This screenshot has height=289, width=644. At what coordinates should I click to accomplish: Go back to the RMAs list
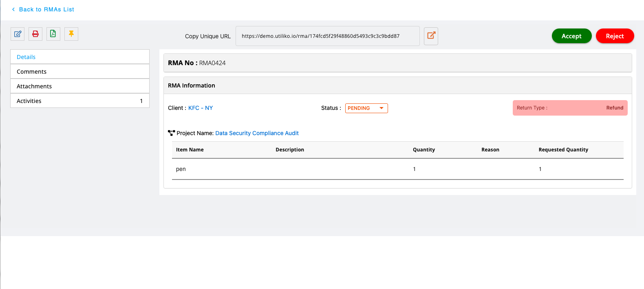click(x=43, y=9)
